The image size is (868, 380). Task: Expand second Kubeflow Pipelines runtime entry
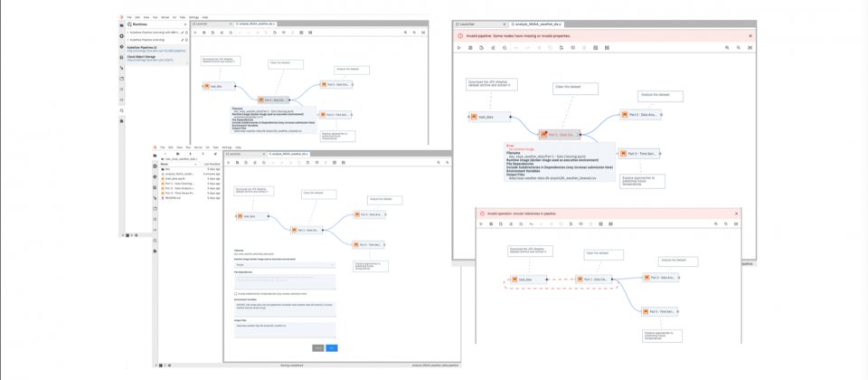(x=127, y=40)
